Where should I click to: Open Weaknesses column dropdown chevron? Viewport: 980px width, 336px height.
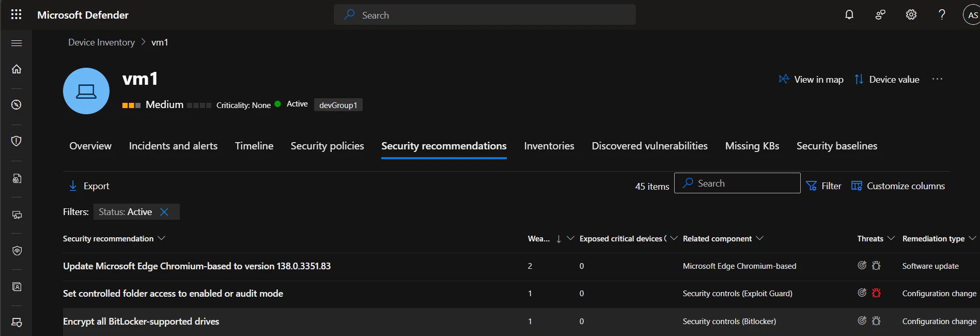(570, 238)
